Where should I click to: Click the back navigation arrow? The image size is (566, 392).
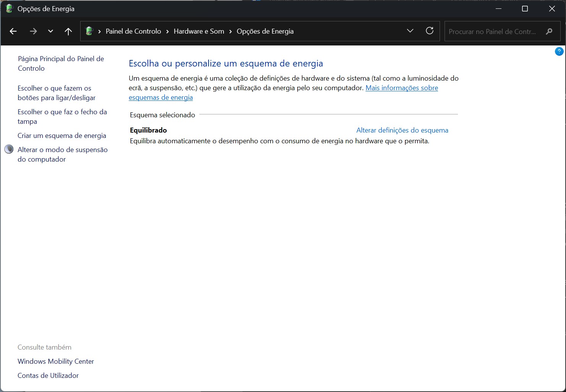[x=13, y=31]
